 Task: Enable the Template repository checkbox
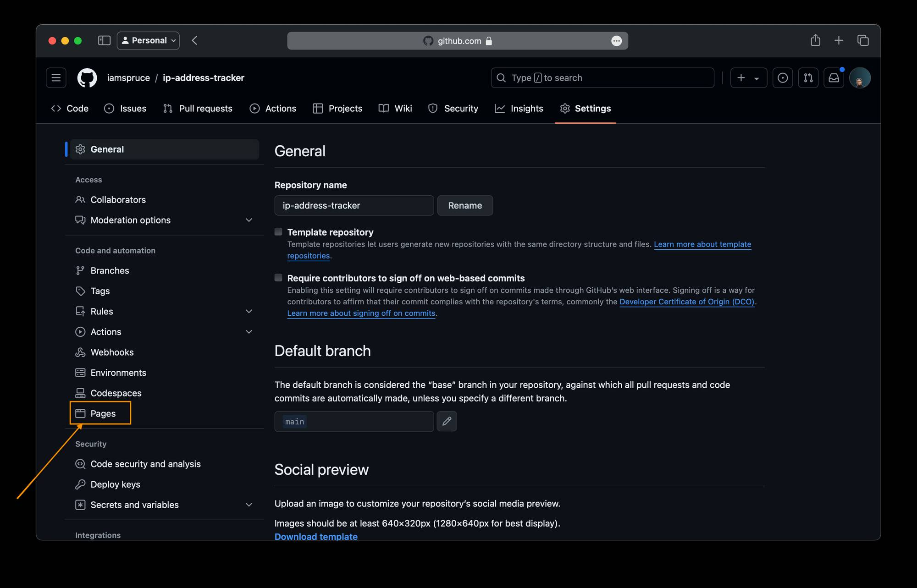pos(278,231)
